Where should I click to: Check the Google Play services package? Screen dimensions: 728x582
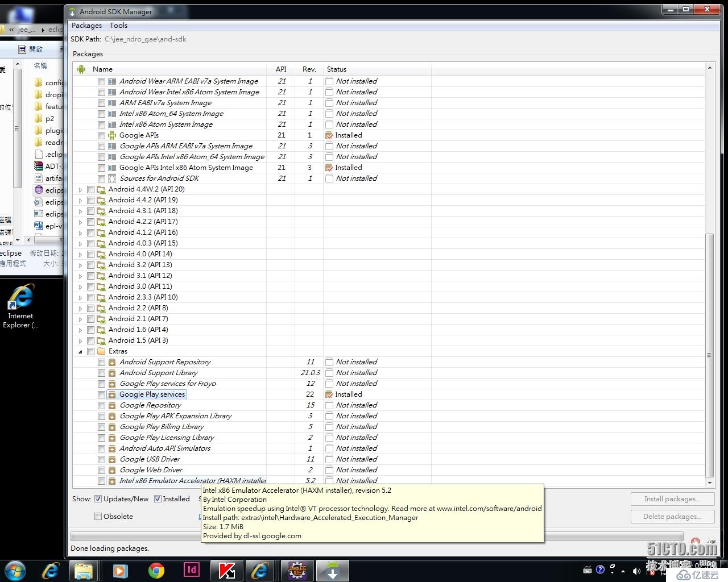point(101,394)
